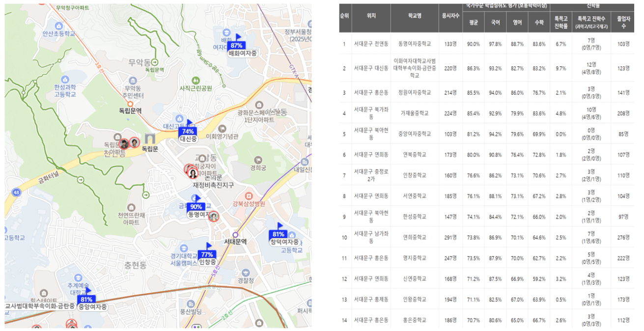Select 연희중학교 in the school list
The height and width of the screenshot is (331, 644).
(x=415, y=237)
